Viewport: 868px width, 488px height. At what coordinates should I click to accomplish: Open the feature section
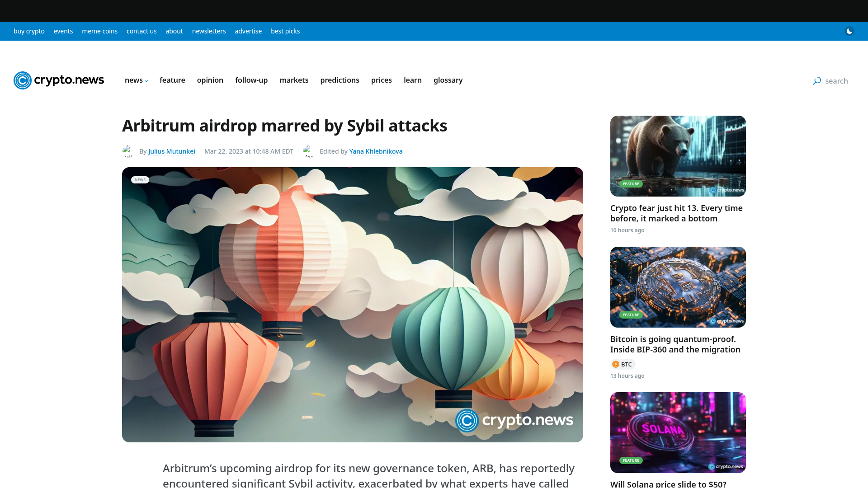[172, 80]
